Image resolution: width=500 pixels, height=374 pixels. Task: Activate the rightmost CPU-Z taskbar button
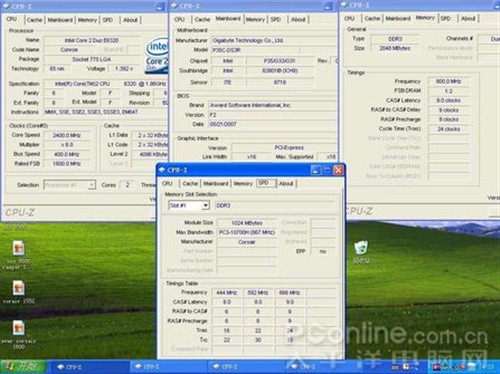tap(325, 367)
